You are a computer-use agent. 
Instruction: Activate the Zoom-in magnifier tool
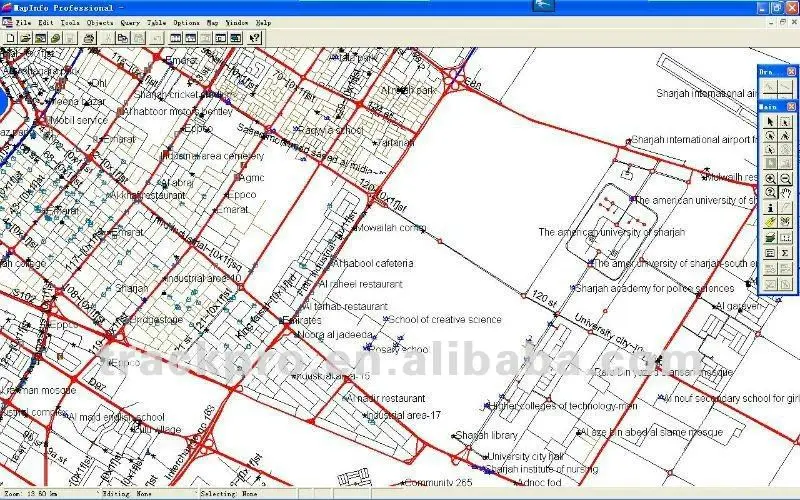(x=770, y=179)
